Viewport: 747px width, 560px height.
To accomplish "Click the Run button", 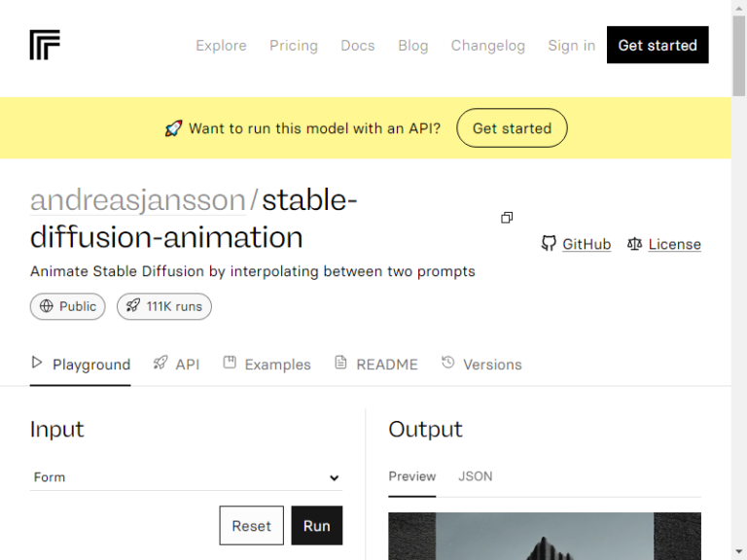I will point(317,526).
